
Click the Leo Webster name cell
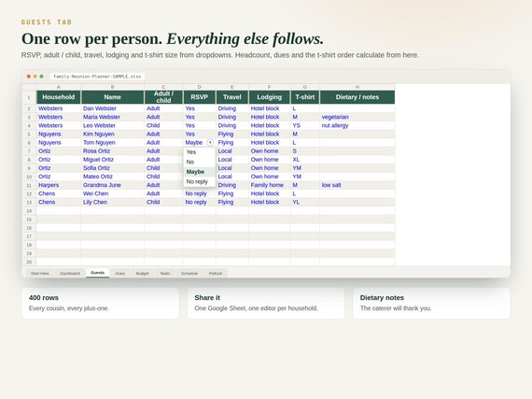point(113,125)
